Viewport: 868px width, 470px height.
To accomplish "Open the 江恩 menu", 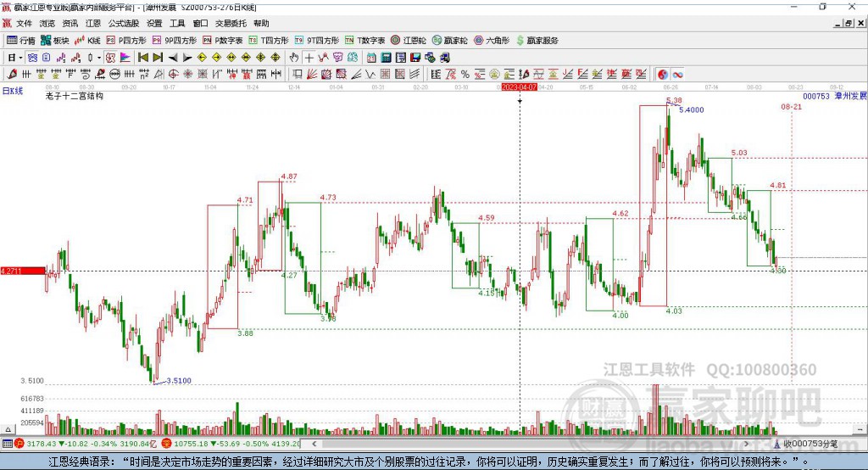I will tap(93, 23).
